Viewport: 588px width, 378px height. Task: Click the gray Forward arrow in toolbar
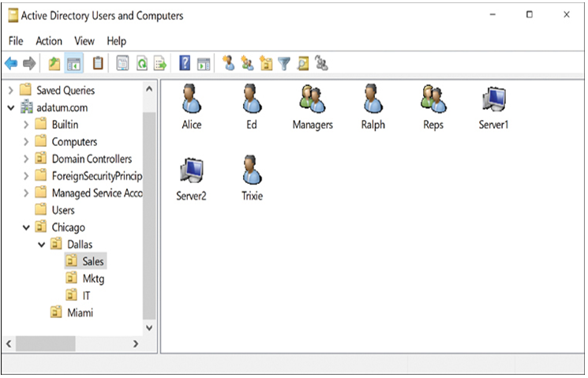coord(29,63)
